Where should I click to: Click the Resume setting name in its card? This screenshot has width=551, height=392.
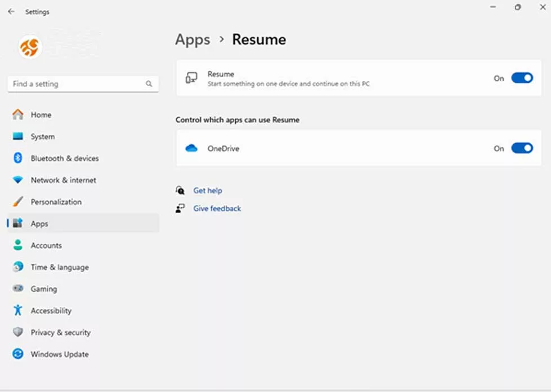(x=221, y=74)
